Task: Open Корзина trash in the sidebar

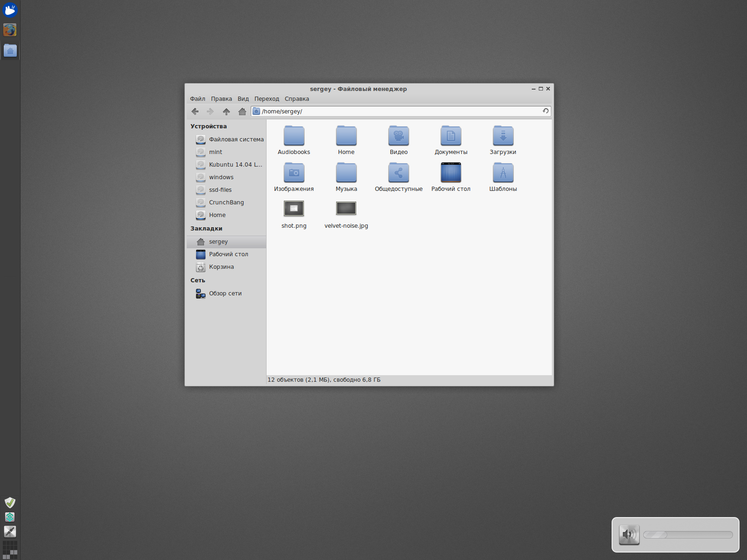Action: (226, 267)
